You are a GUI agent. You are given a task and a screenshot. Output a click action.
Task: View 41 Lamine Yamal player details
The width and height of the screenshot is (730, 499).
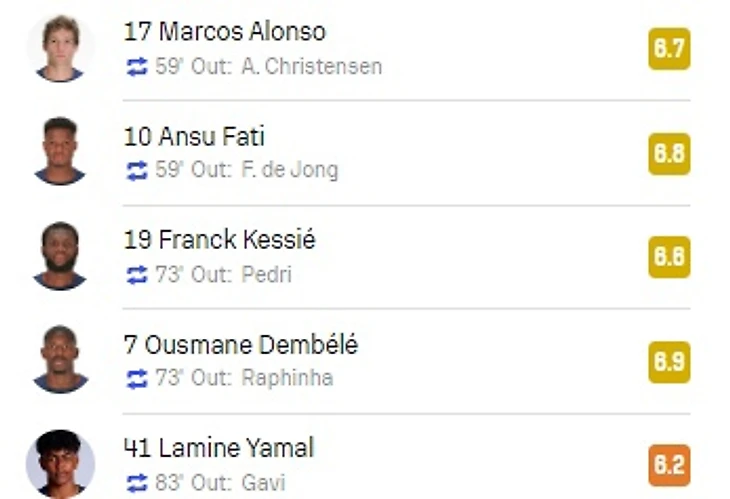pyautogui.click(x=219, y=448)
